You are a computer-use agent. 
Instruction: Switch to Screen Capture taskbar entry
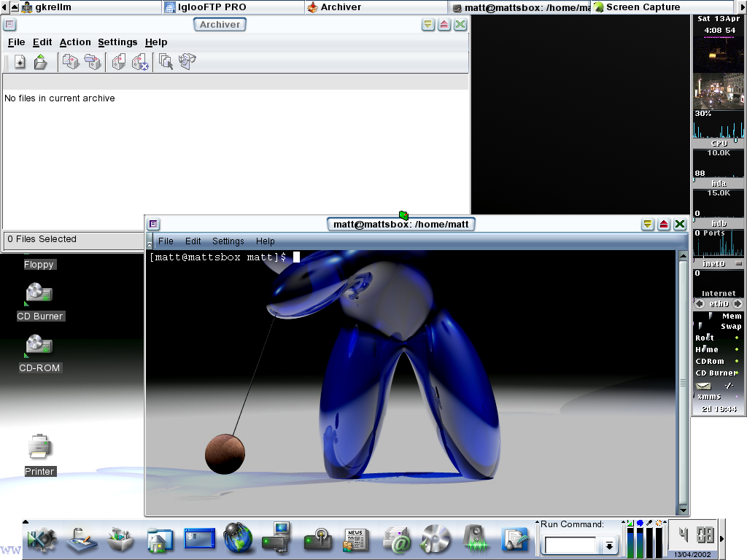662,7
